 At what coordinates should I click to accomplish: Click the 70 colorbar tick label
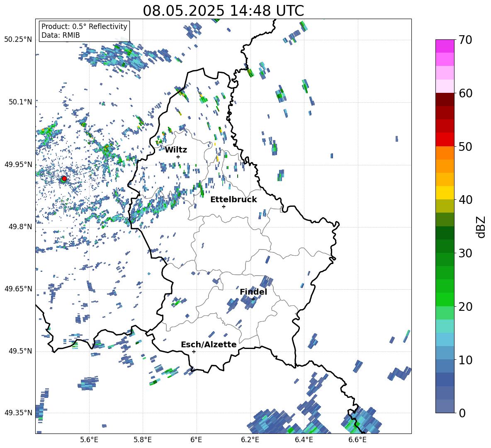point(465,40)
